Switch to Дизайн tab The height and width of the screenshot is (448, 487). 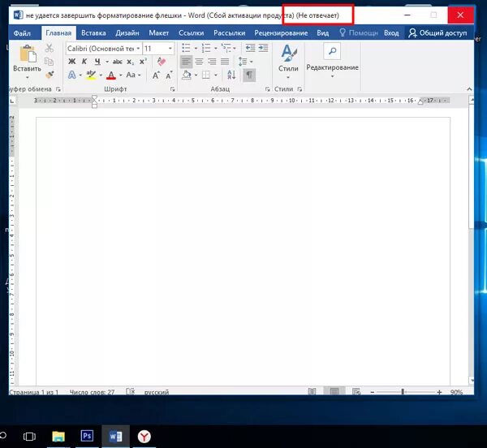click(x=127, y=33)
